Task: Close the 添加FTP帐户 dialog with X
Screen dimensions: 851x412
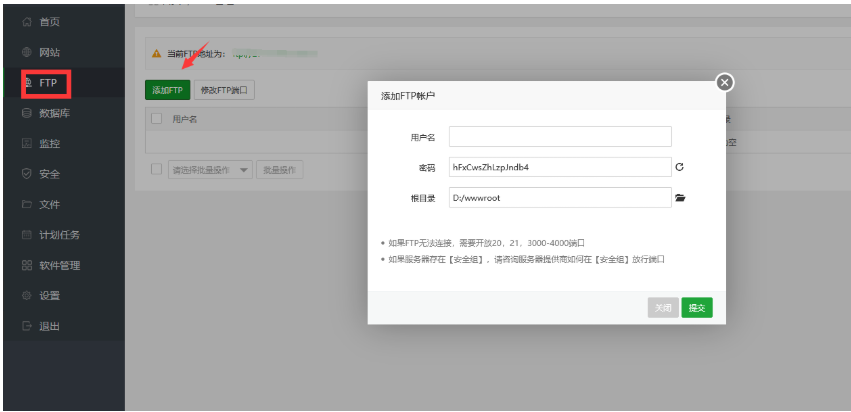Action: click(x=725, y=83)
